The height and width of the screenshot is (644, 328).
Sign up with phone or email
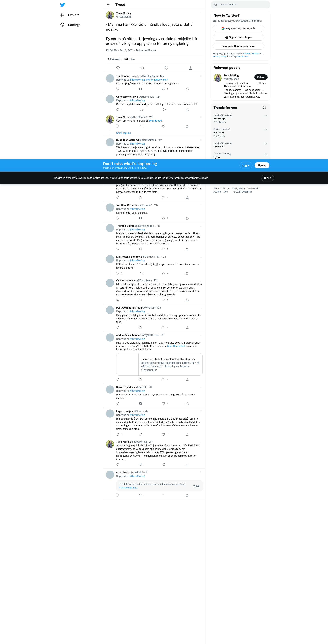click(x=238, y=46)
